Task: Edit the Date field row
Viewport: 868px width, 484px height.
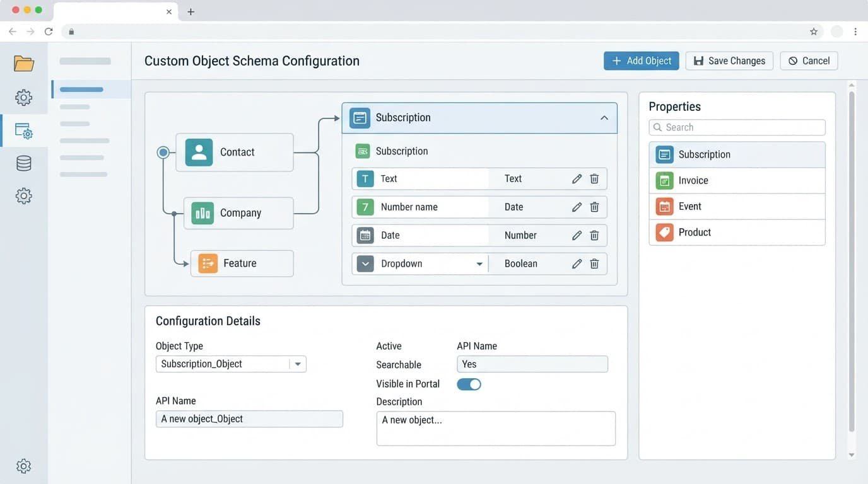Action: tap(577, 236)
